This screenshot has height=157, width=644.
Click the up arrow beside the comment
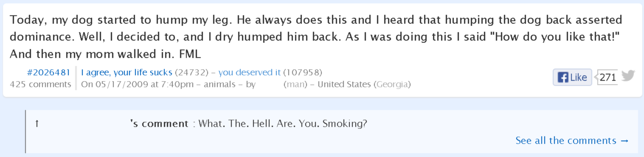click(x=37, y=124)
